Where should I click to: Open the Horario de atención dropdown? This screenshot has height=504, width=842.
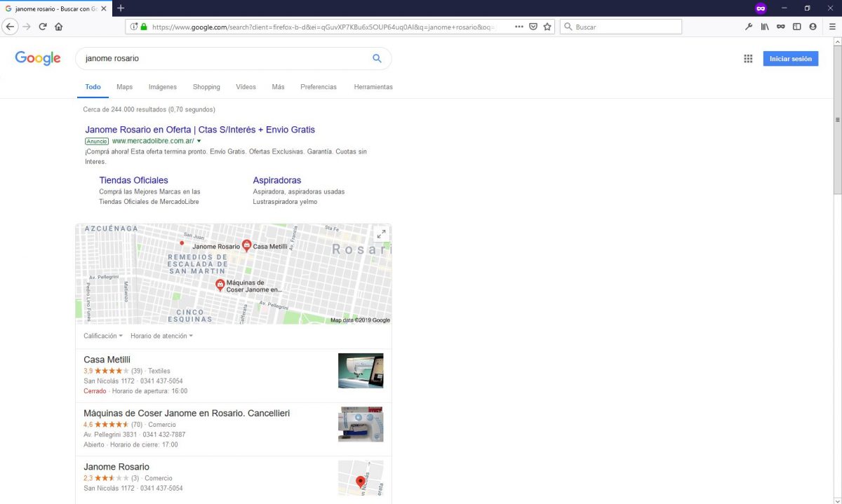pos(160,336)
